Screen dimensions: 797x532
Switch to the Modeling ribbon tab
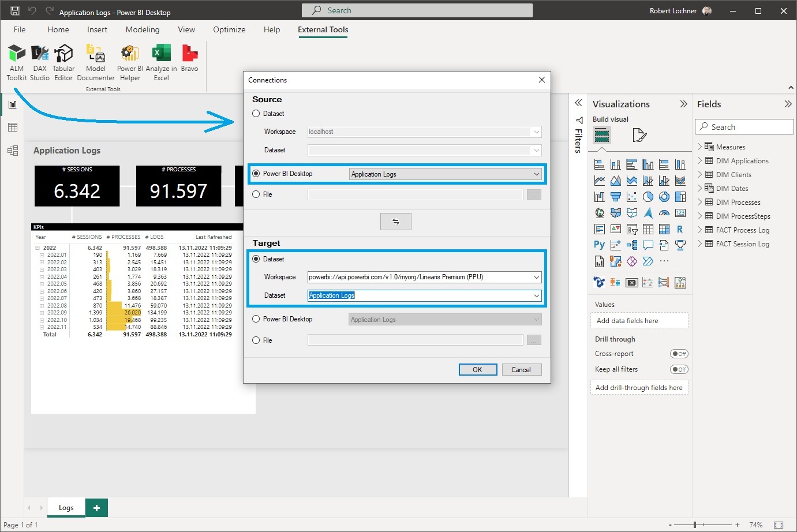coord(142,29)
